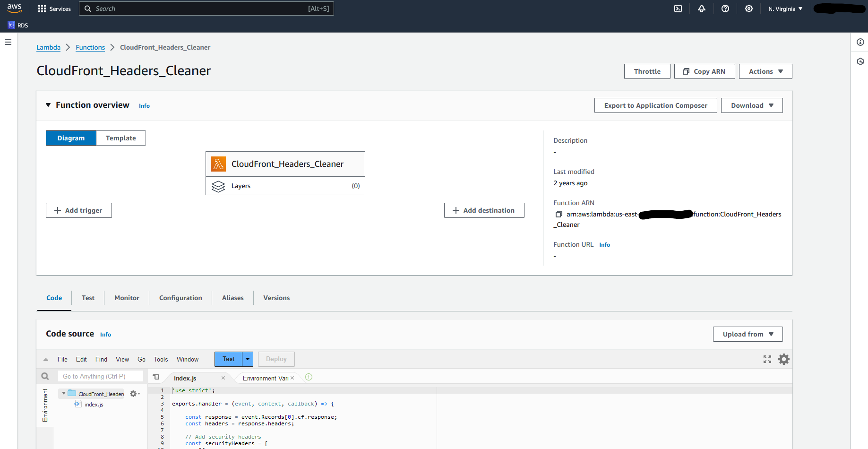Open the CloudShell icon in top bar
The height and width of the screenshot is (449, 868).
coord(678,9)
